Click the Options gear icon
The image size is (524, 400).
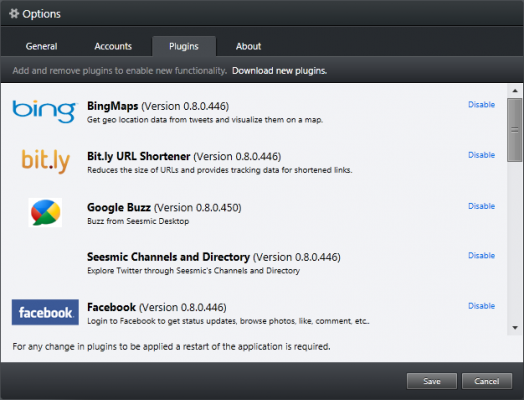click(14, 14)
